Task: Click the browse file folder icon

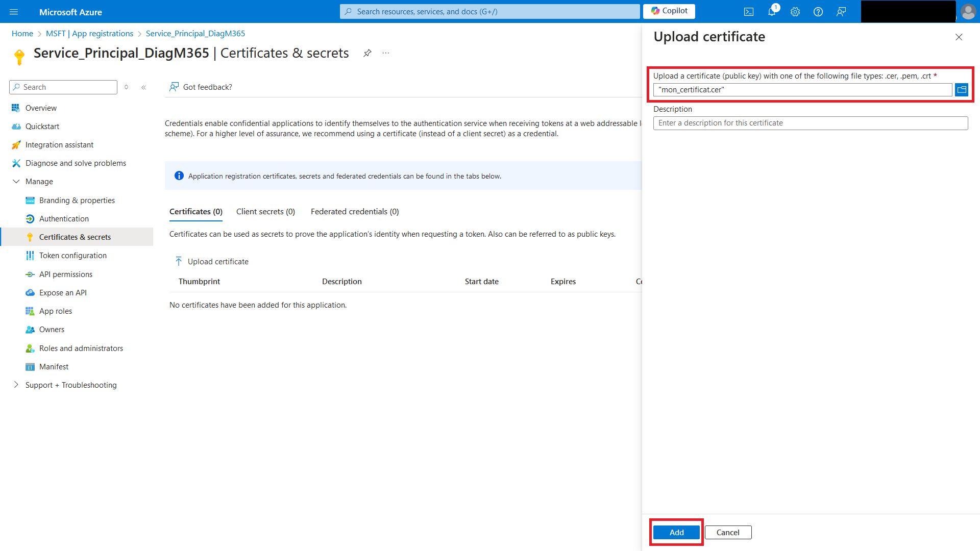Action: click(x=962, y=90)
